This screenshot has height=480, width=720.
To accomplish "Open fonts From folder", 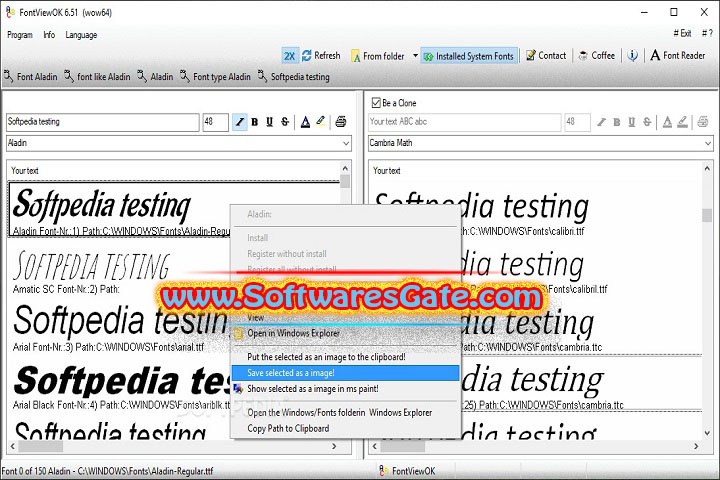I will click(378, 56).
